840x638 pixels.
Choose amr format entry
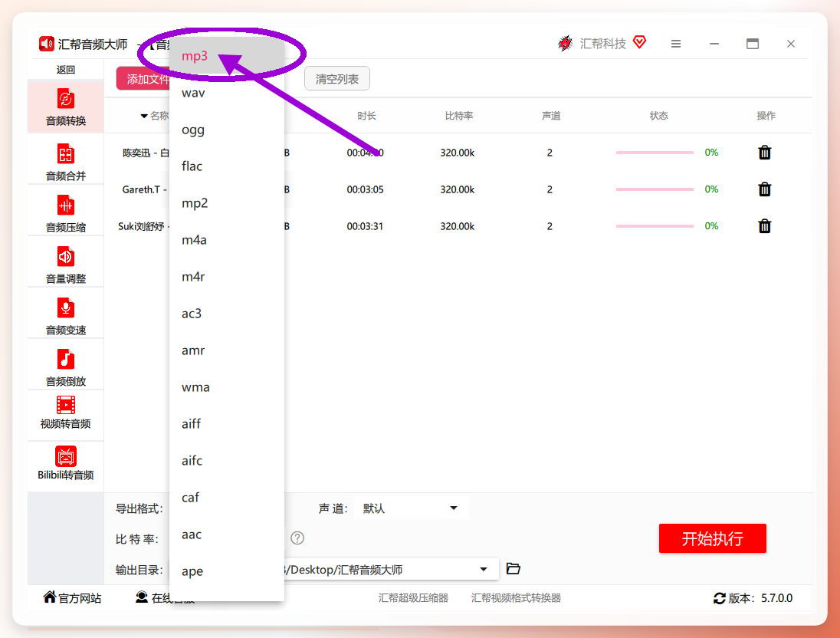(x=227, y=350)
